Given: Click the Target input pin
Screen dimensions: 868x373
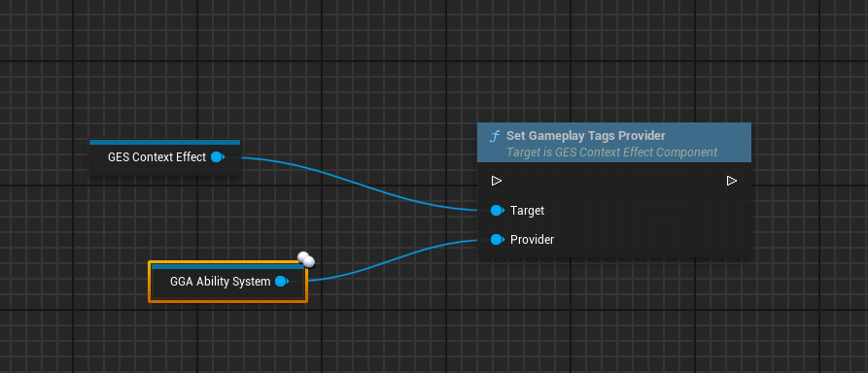Looking at the screenshot, I should (497, 210).
